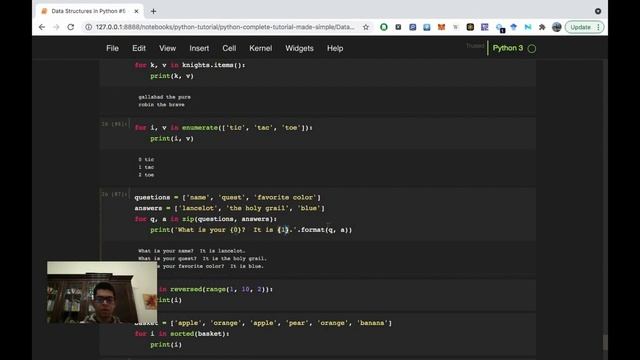Open the Widgets menu
Viewport: 640px width, 360px height.
click(x=299, y=48)
